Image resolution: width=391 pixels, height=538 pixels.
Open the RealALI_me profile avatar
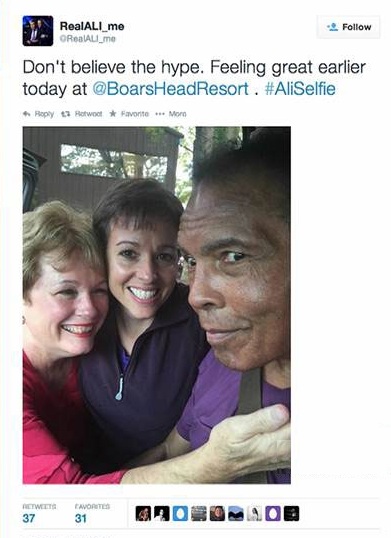[38, 31]
